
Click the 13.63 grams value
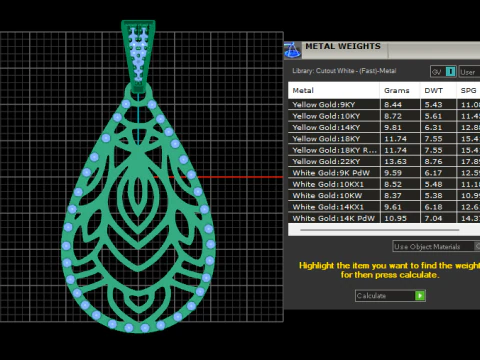[395, 161]
